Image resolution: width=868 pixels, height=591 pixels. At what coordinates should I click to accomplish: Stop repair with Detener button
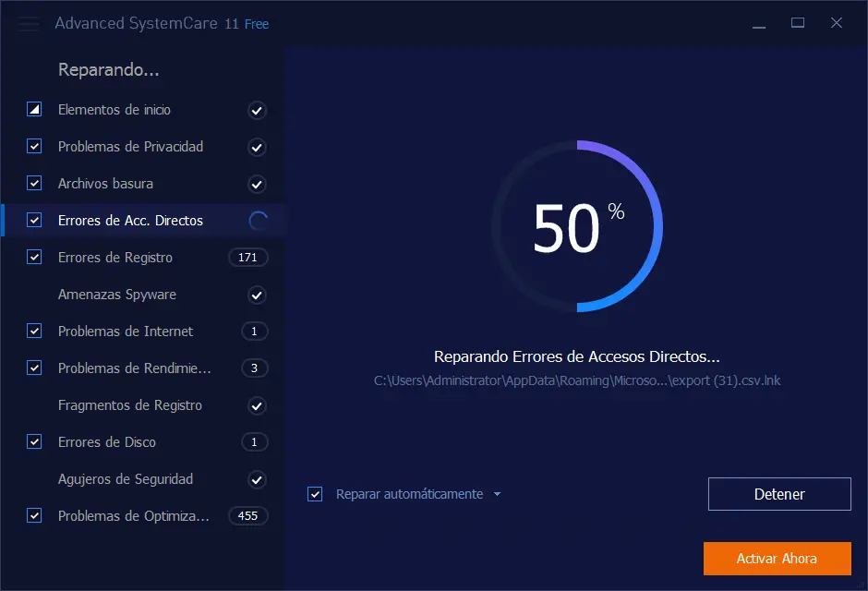pos(779,494)
